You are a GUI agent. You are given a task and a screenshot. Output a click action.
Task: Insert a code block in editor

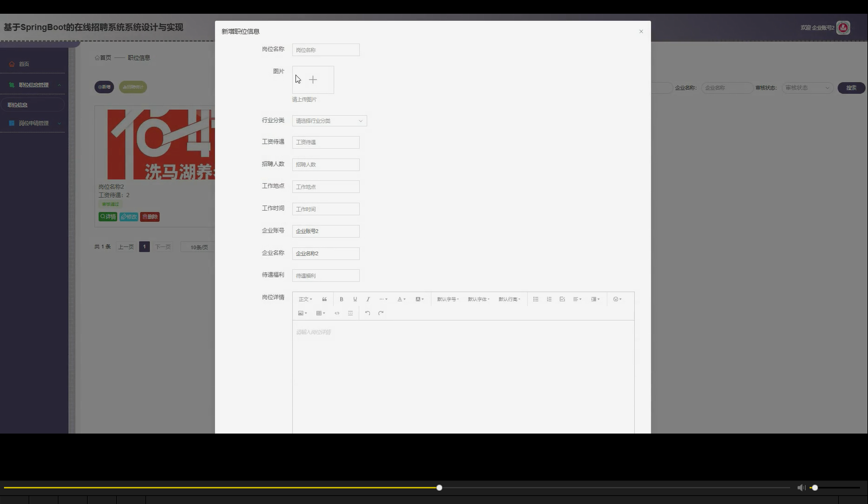coord(337,313)
